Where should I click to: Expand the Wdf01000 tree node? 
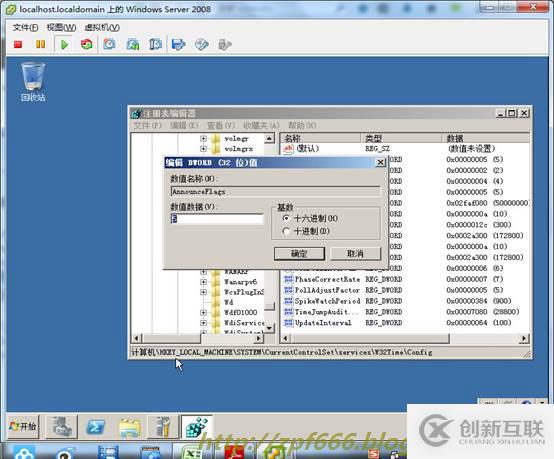[x=203, y=313]
